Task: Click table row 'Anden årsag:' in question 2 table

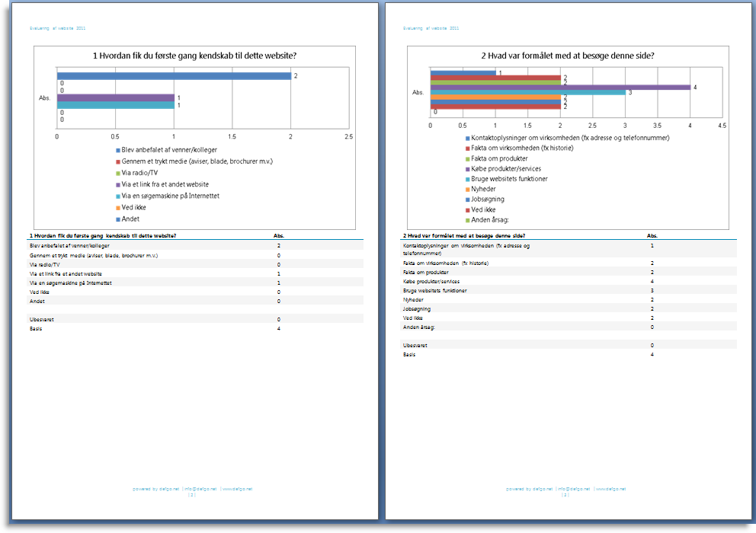Action: [569, 327]
